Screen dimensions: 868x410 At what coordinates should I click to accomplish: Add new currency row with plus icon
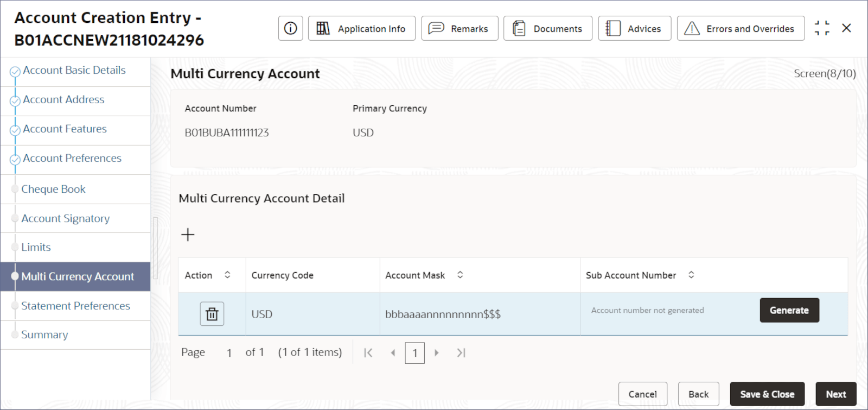[188, 235]
